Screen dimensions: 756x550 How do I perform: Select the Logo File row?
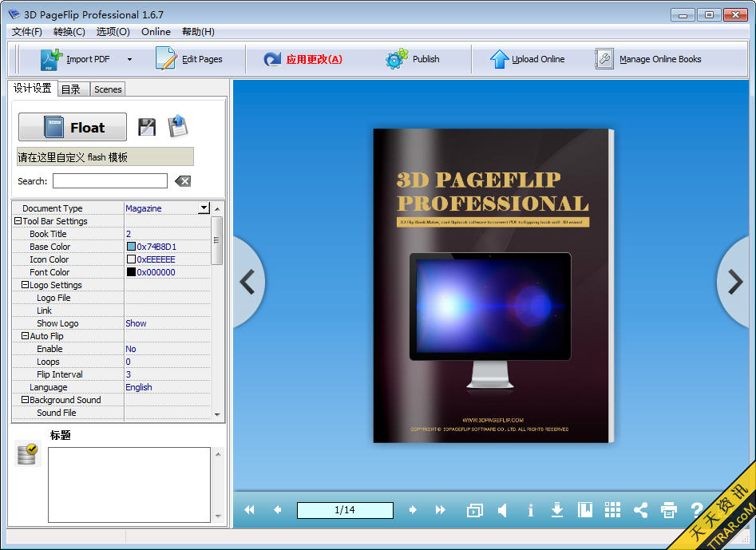click(112, 298)
